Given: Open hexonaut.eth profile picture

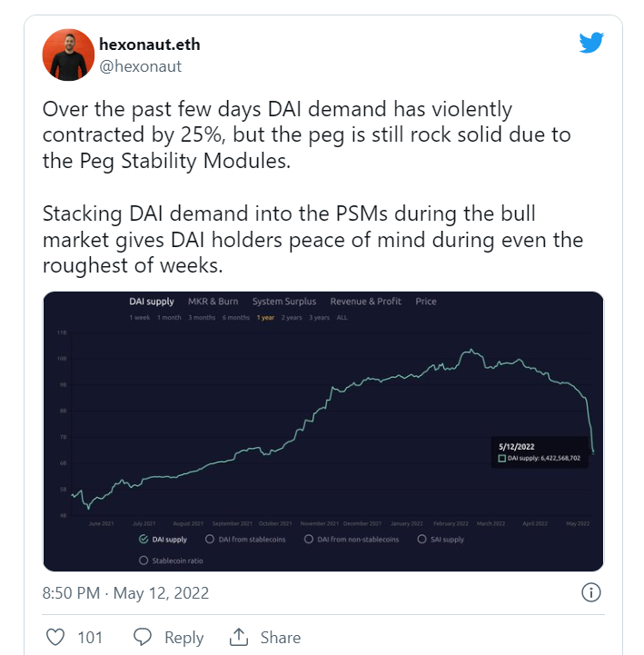Looking at the screenshot, I should [68, 55].
